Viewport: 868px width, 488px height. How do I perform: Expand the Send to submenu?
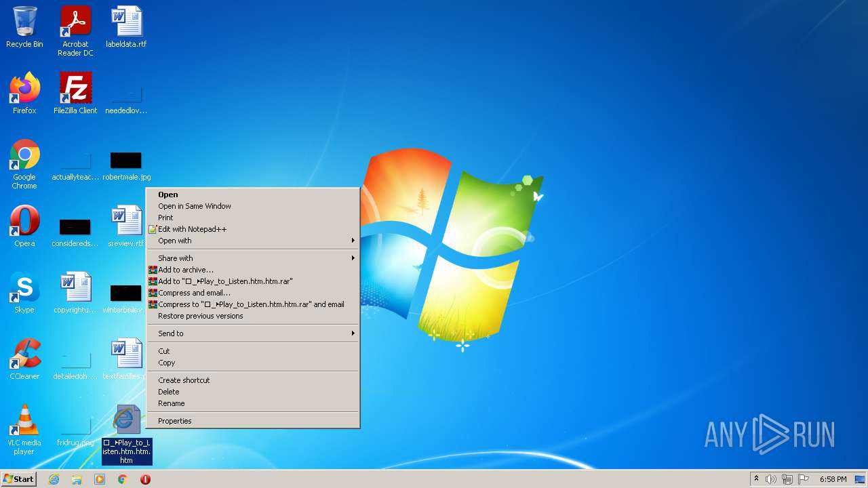(x=253, y=333)
